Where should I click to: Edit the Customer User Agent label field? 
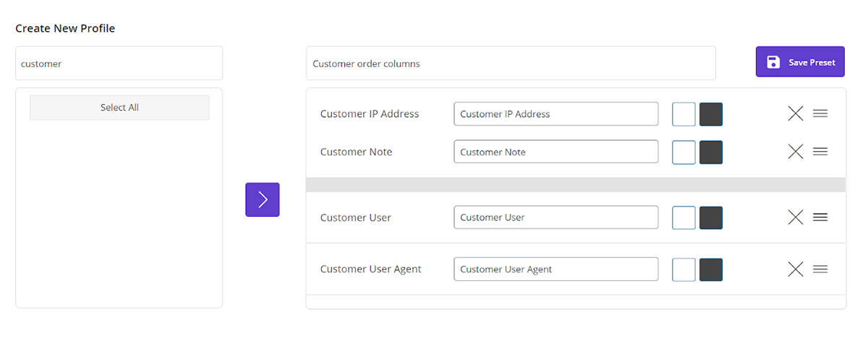(556, 269)
